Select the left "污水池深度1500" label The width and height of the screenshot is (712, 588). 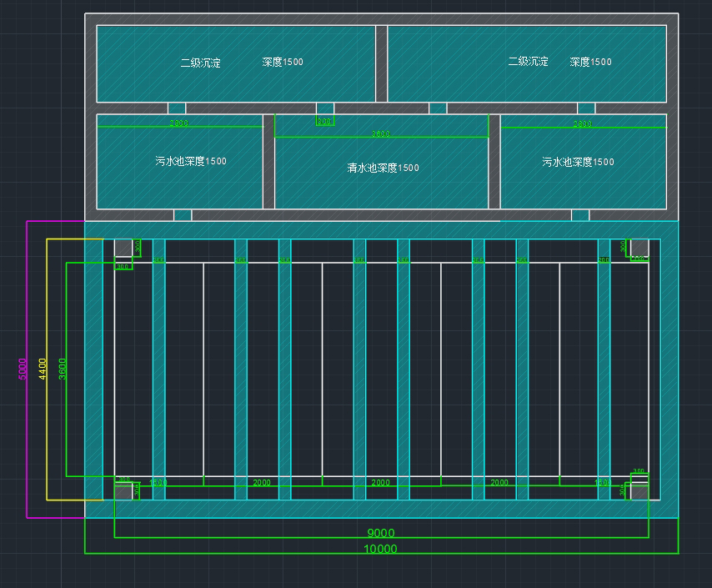point(191,161)
